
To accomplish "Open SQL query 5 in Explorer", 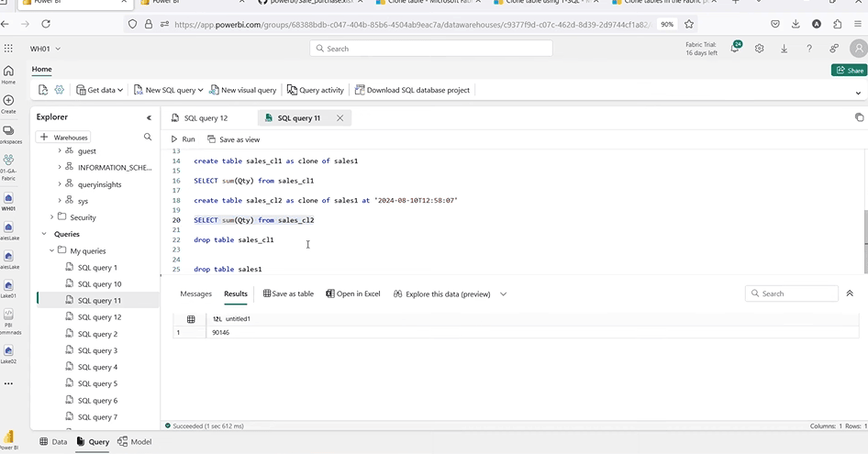I will pyautogui.click(x=97, y=383).
